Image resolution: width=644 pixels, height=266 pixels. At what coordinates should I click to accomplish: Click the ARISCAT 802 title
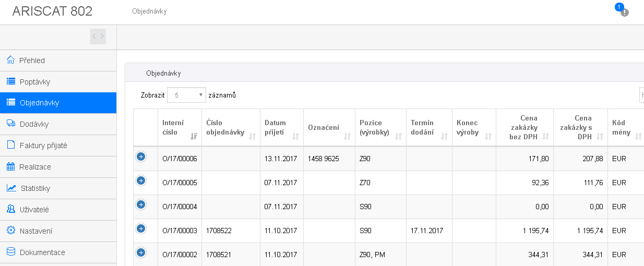52,11
